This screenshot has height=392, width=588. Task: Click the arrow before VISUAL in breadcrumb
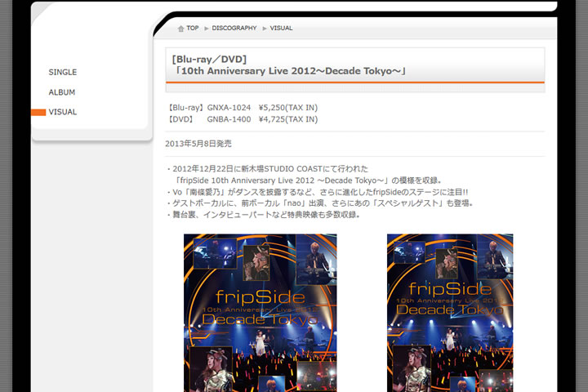click(265, 29)
